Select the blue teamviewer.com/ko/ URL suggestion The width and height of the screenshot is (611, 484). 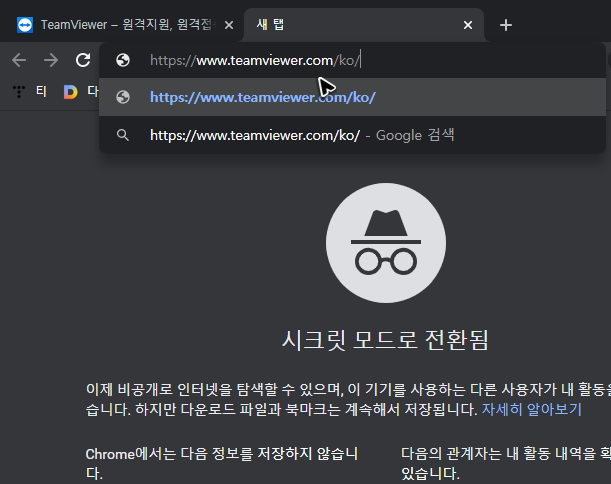pos(352,97)
